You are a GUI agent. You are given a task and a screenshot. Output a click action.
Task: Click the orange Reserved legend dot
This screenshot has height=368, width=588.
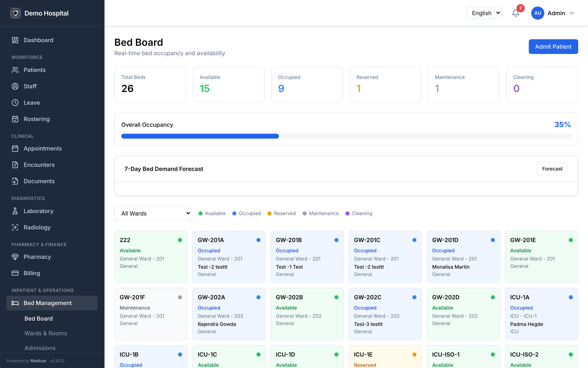(269, 213)
